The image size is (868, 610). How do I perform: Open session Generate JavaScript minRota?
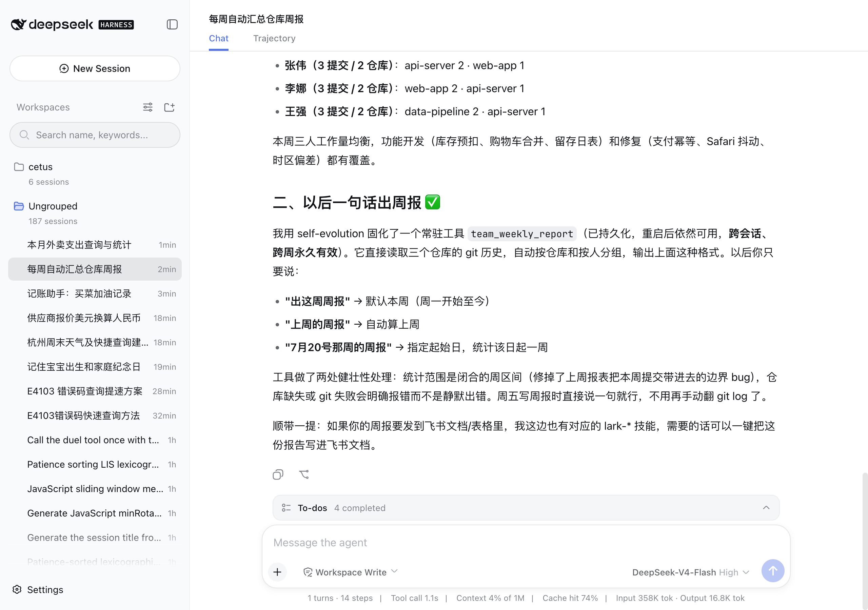pos(95,513)
